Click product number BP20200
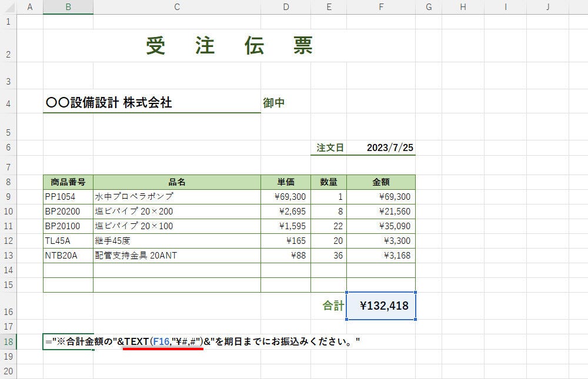 (68, 212)
